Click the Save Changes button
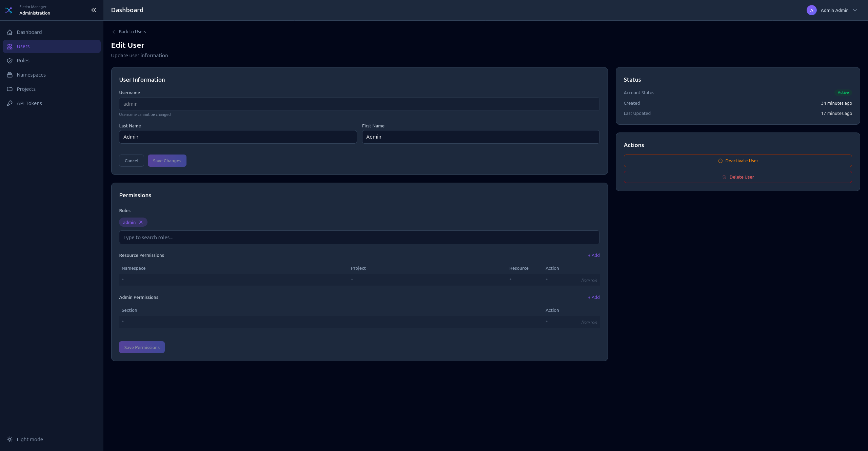The width and height of the screenshot is (868, 451). coord(167,161)
